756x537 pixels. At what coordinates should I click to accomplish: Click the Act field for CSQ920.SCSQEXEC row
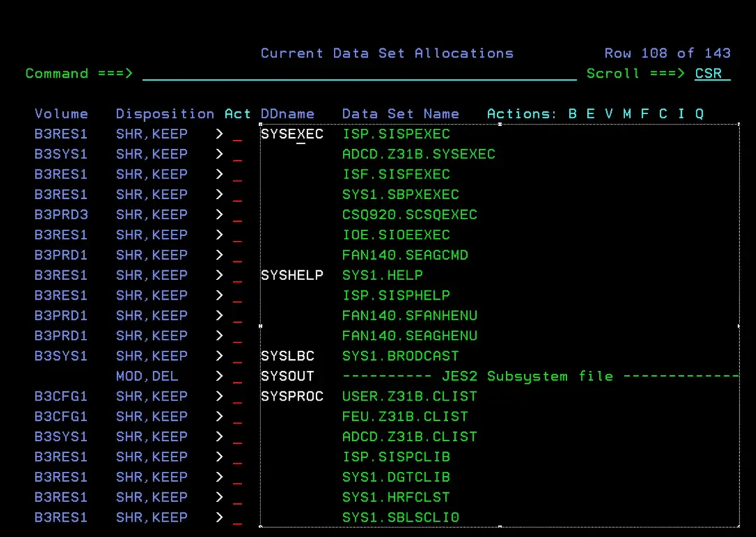pos(237,216)
